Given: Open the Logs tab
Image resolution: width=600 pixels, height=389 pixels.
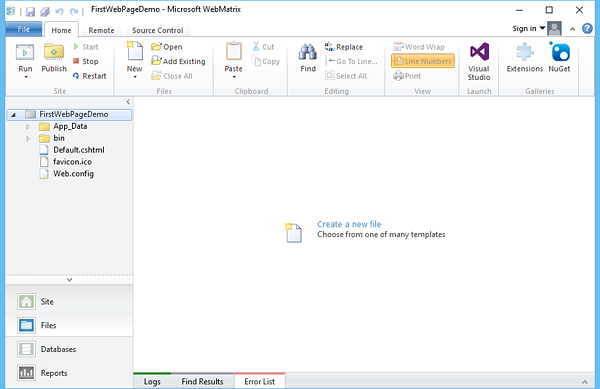Looking at the screenshot, I should coord(152,382).
